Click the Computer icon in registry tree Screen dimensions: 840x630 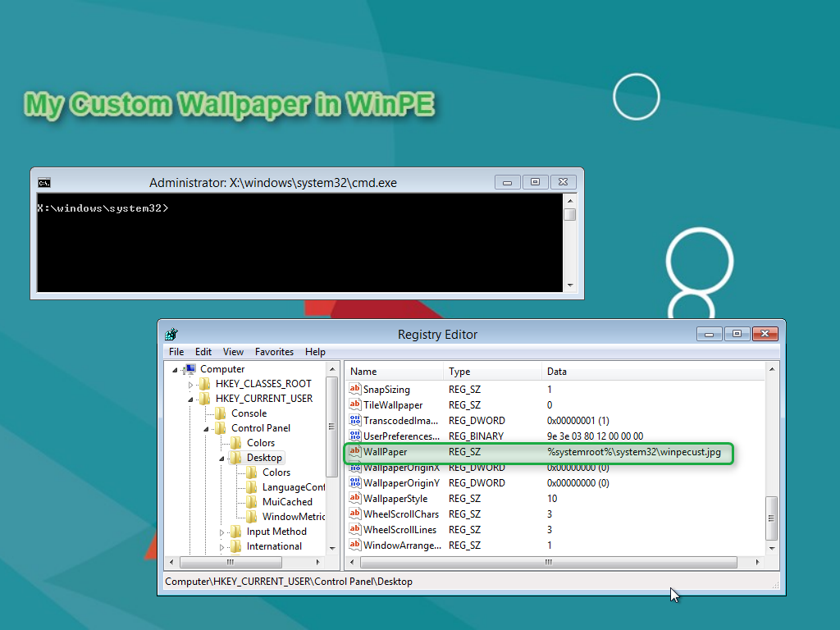(190, 369)
